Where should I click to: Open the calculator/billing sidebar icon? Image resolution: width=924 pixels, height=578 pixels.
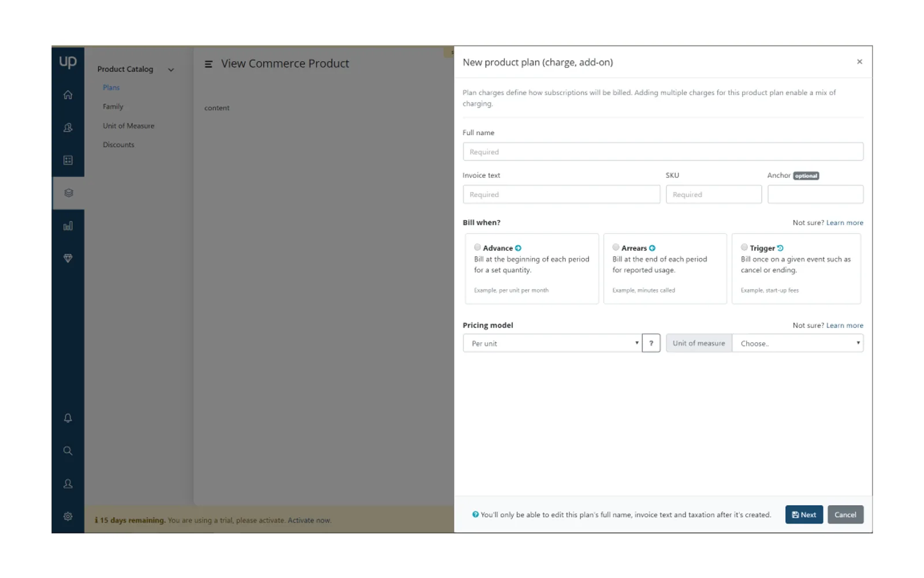click(68, 160)
